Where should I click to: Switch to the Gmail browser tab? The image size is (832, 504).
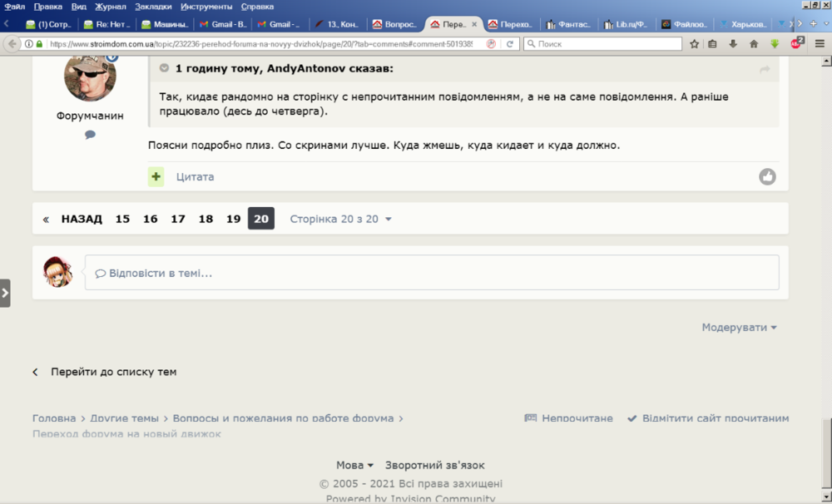(x=223, y=23)
